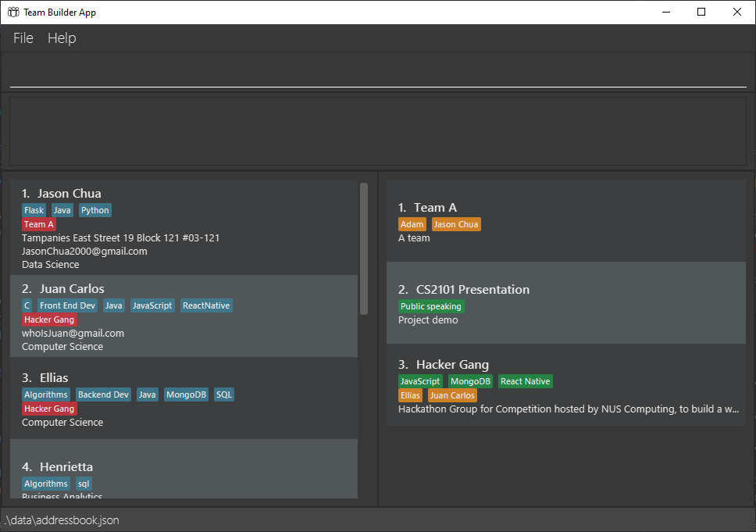
Task: Click the React Native tag in Hacker Gang team
Action: pyautogui.click(x=526, y=381)
